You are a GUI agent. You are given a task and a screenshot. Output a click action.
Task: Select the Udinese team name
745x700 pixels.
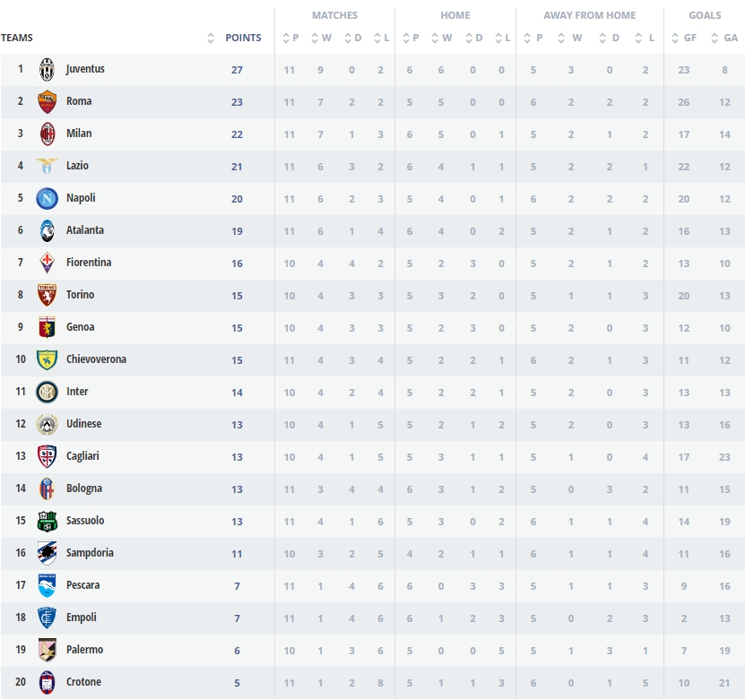pyautogui.click(x=83, y=424)
